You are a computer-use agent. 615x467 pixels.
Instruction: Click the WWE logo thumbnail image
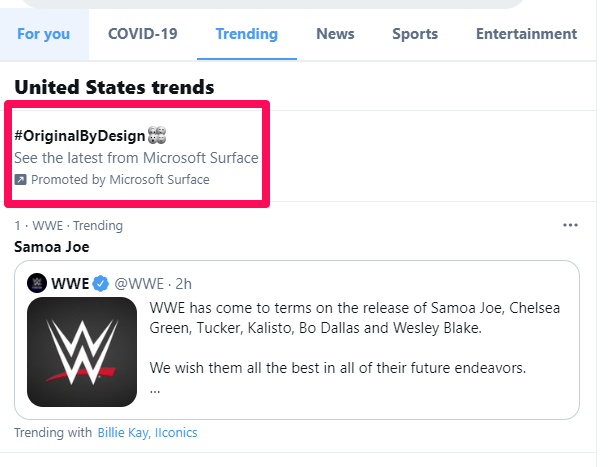tap(82, 352)
